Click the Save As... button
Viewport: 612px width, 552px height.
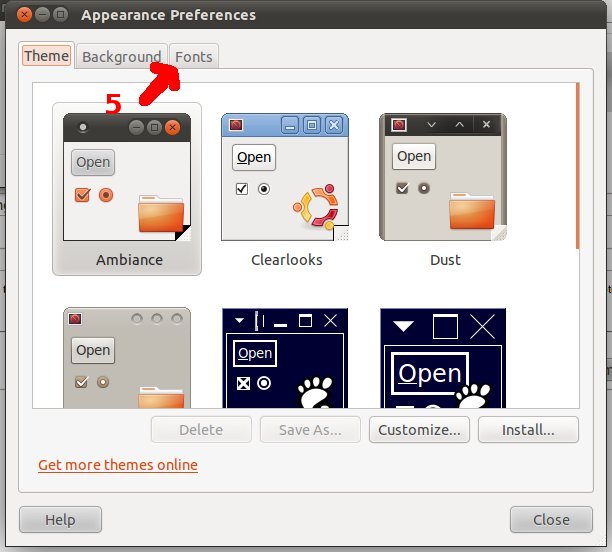click(310, 429)
